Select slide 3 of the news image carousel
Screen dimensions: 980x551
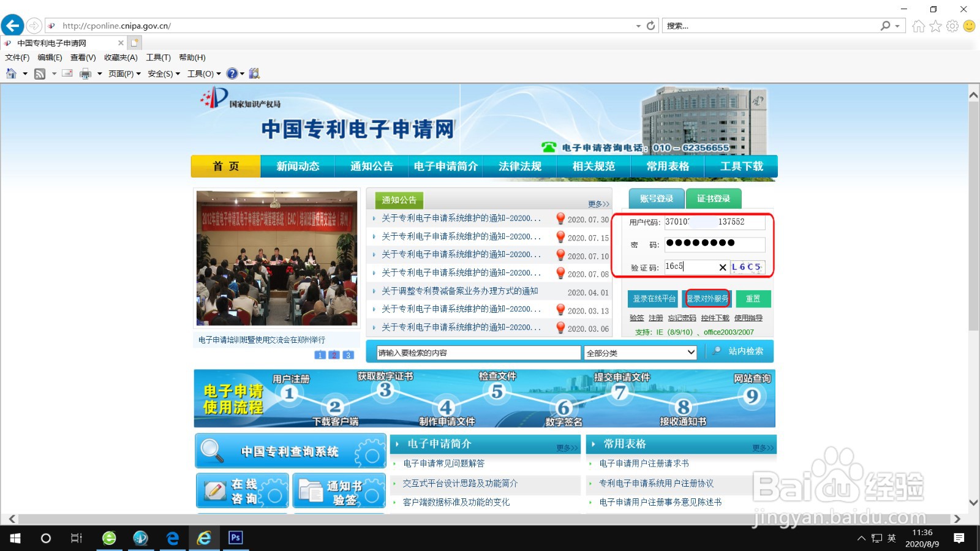coord(348,355)
